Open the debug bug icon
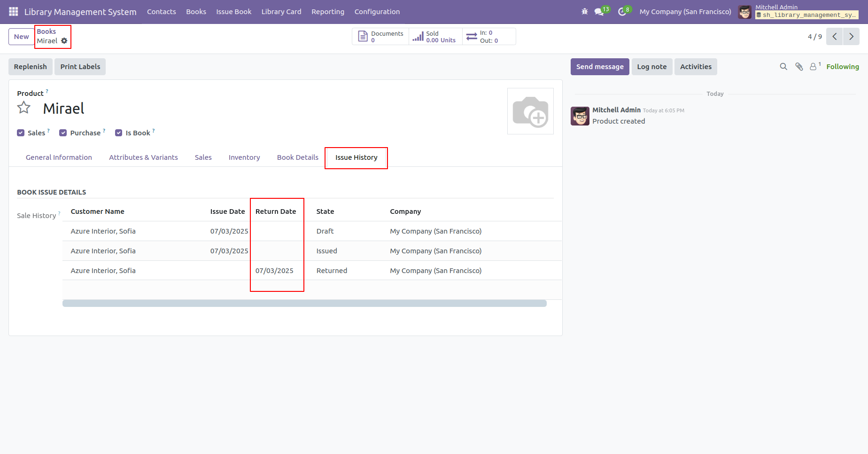868x454 pixels. coord(585,11)
